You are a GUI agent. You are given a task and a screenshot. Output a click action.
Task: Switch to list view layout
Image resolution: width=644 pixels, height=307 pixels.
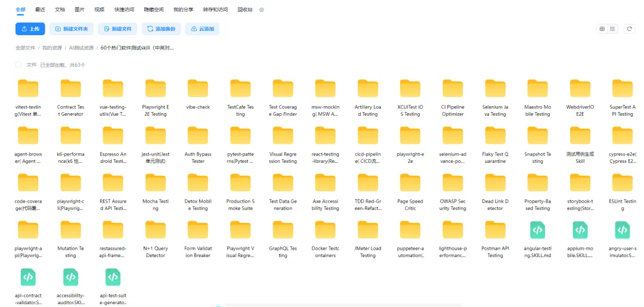pyautogui.click(x=613, y=29)
